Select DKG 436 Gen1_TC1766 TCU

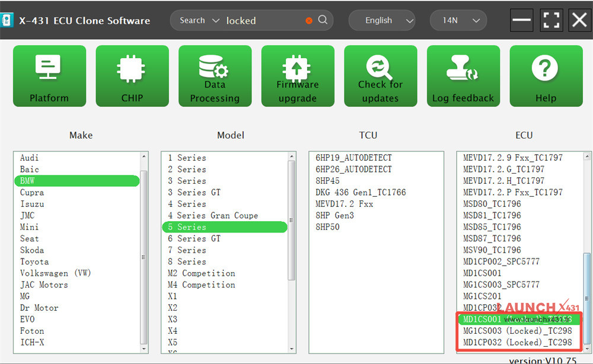pos(361,193)
